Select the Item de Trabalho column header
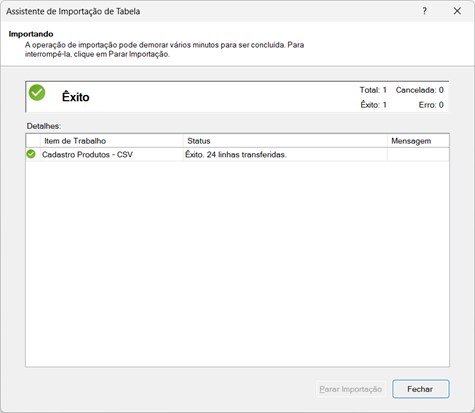 tap(112, 141)
